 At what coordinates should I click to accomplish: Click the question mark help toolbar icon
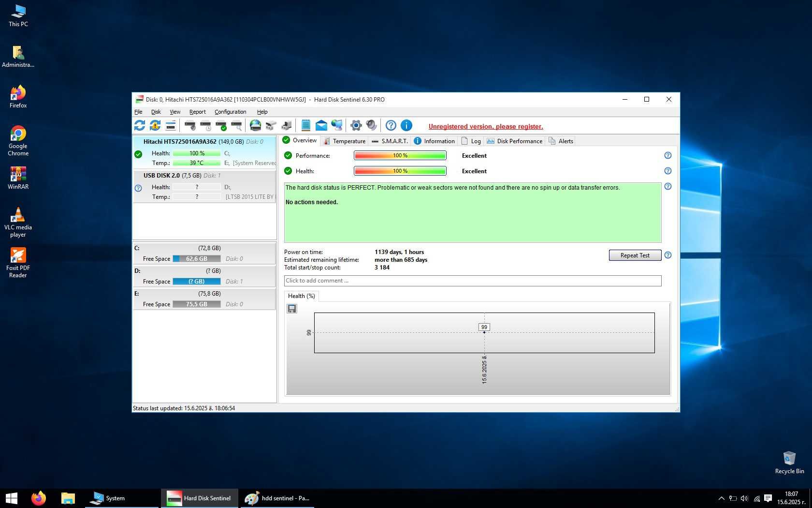pyautogui.click(x=391, y=126)
